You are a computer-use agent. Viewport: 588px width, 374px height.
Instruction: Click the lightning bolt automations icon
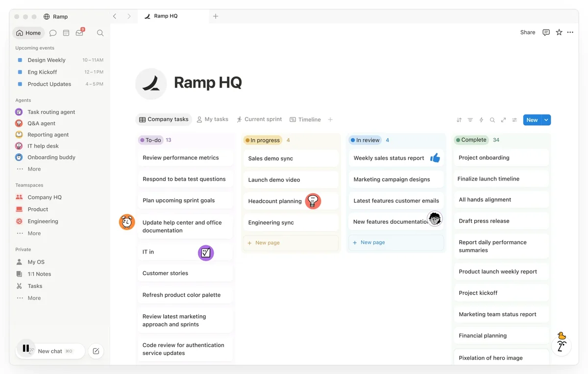(481, 120)
